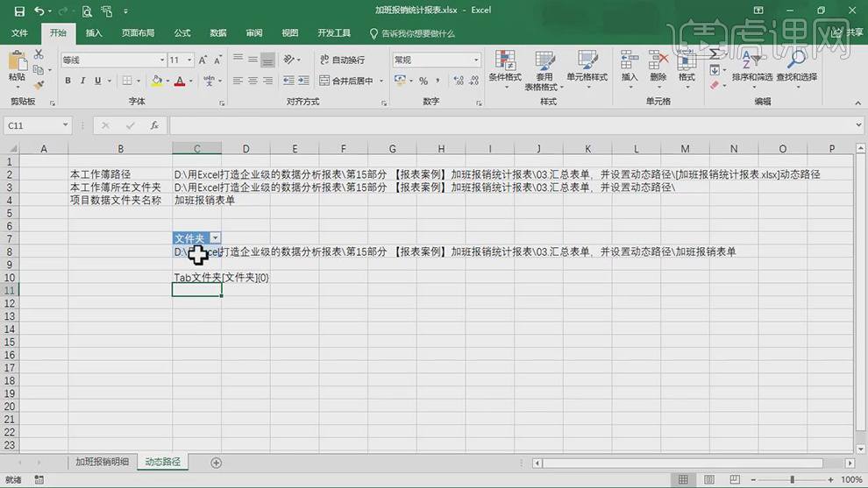Image resolution: width=868 pixels, height=488 pixels.
Task: Open the cell borders button
Action: click(x=127, y=81)
